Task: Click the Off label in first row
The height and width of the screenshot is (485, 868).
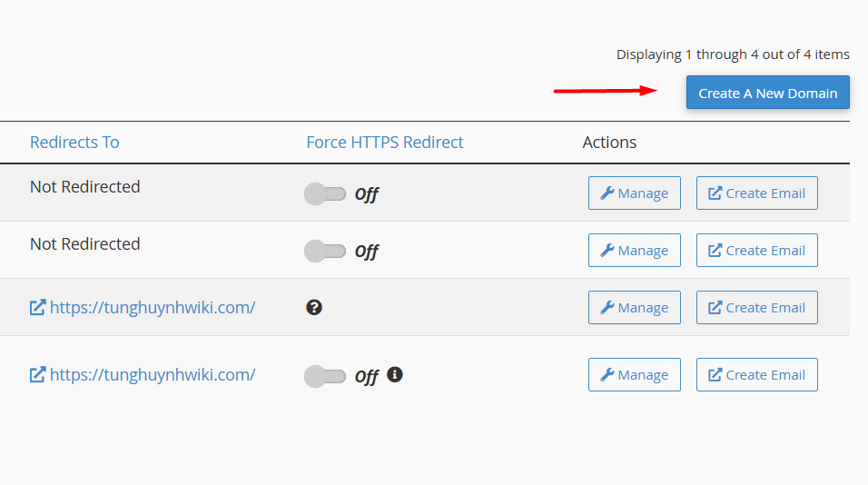Action: pyautogui.click(x=367, y=194)
